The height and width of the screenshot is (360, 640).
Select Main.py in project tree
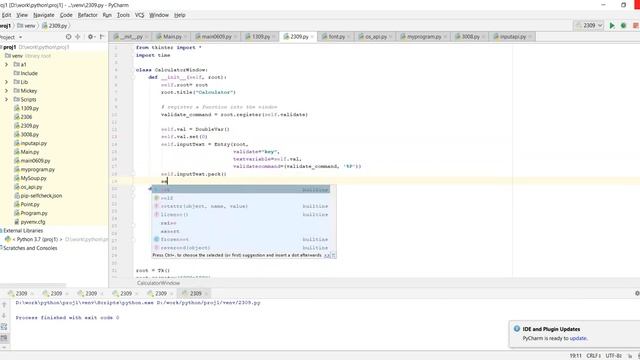(x=30, y=152)
